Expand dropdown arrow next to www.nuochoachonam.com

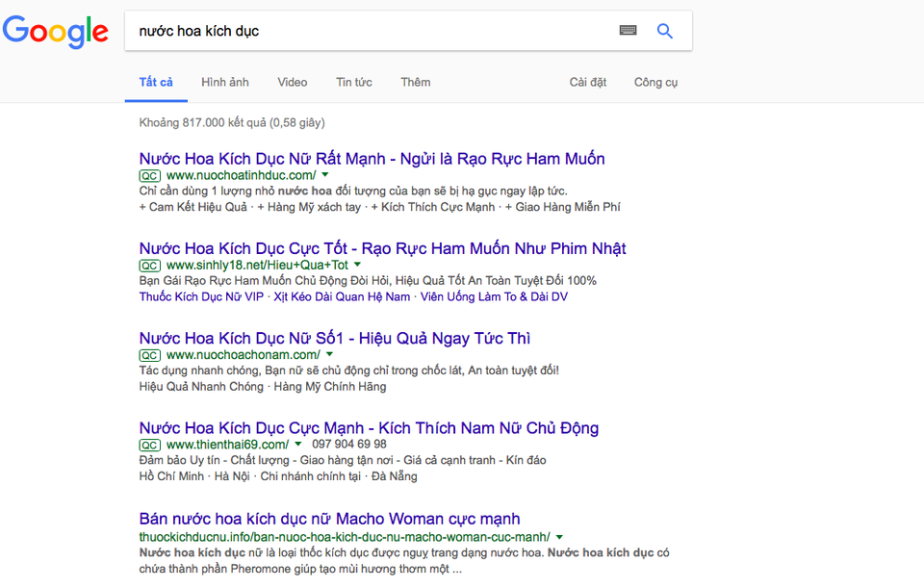(329, 355)
